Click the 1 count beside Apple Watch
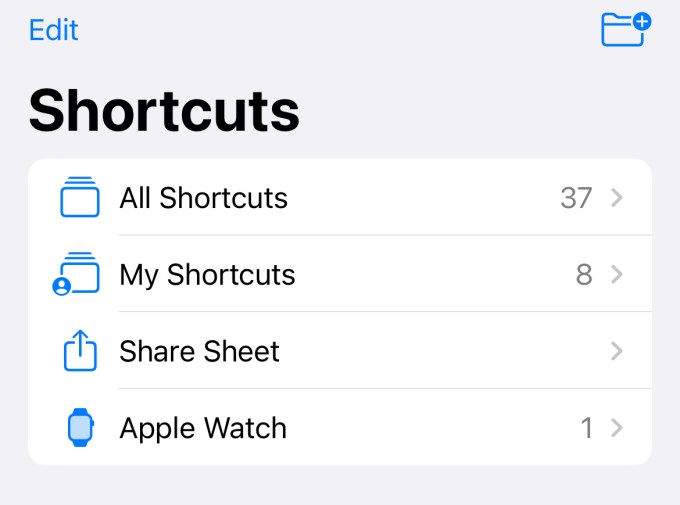This screenshot has width=680, height=505. (x=587, y=428)
